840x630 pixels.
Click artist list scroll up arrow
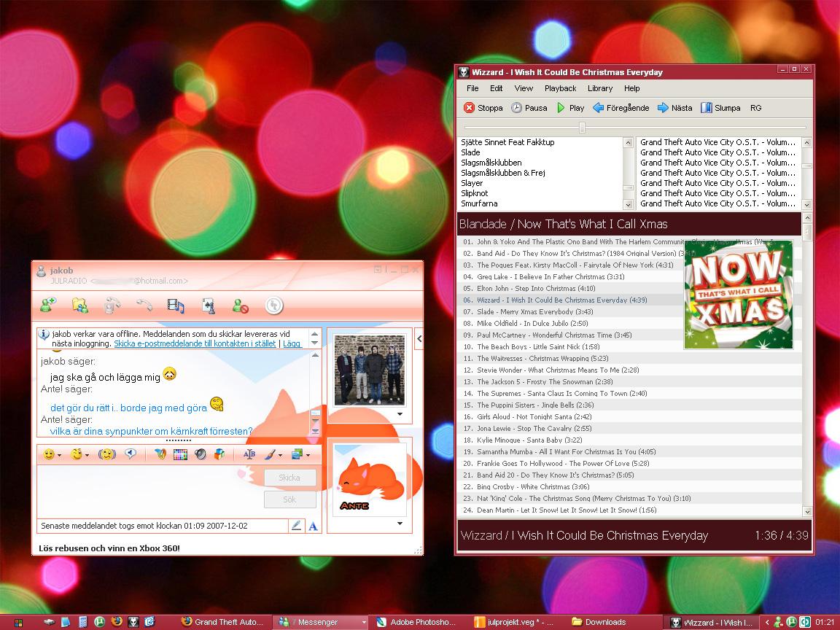629,142
